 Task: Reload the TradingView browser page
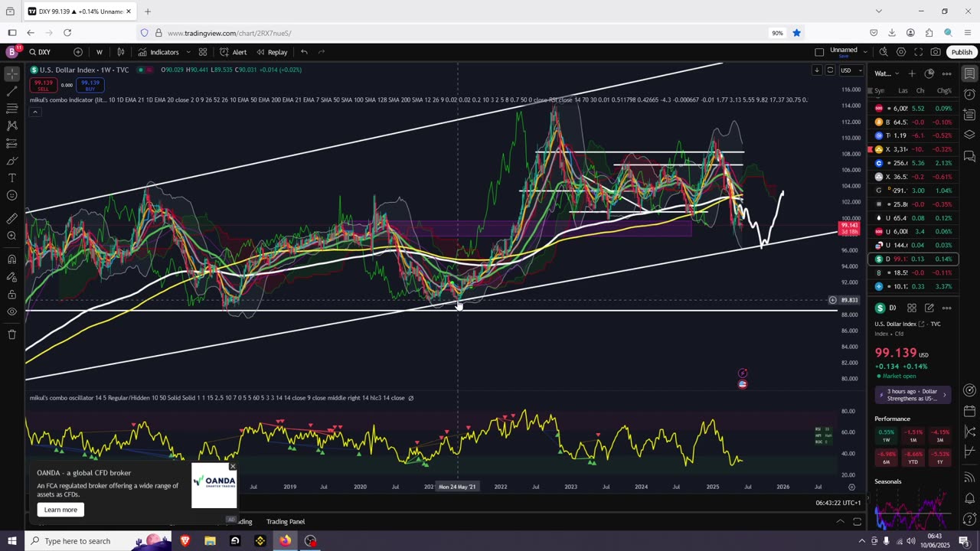[x=67, y=33]
